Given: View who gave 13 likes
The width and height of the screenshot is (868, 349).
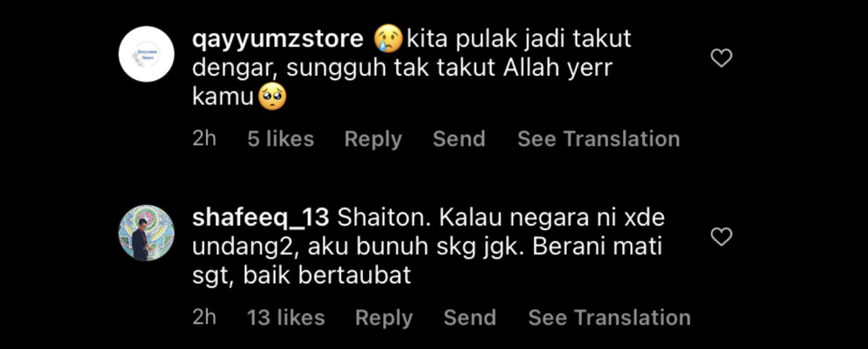Looking at the screenshot, I should [x=286, y=318].
